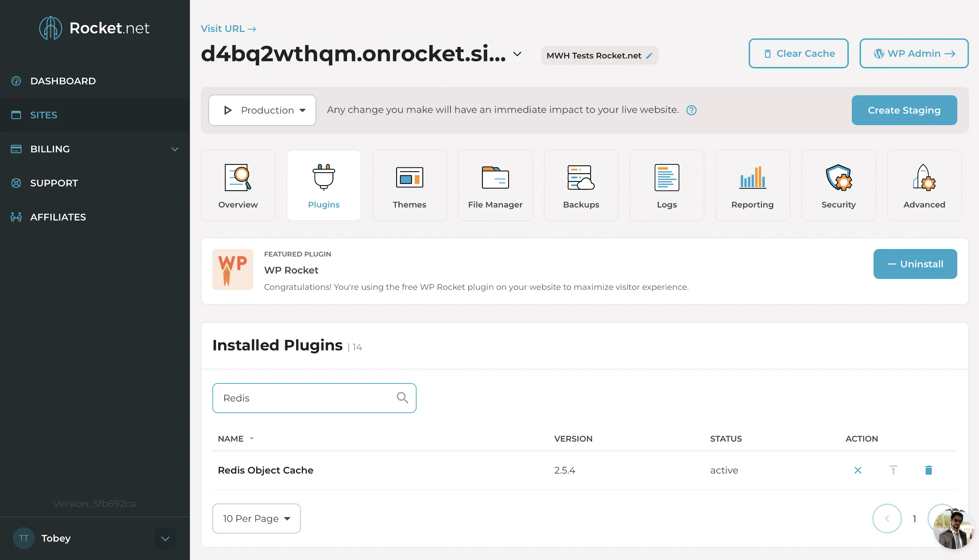Screen dimensions: 979x560
Task: Open the Security tab
Action: pyautogui.click(x=838, y=185)
